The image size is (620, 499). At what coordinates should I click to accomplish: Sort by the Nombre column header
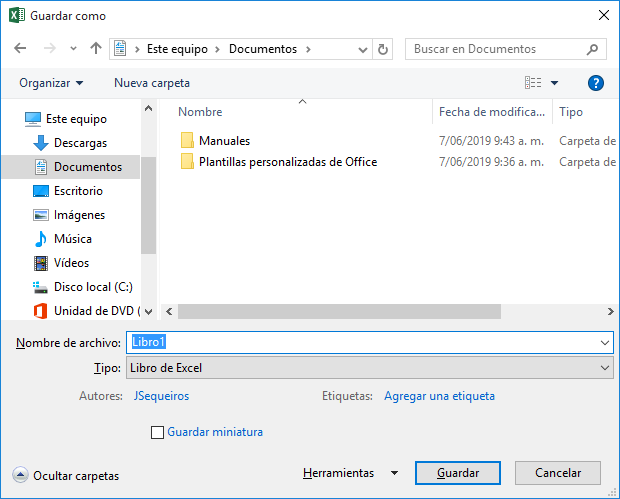200,112
